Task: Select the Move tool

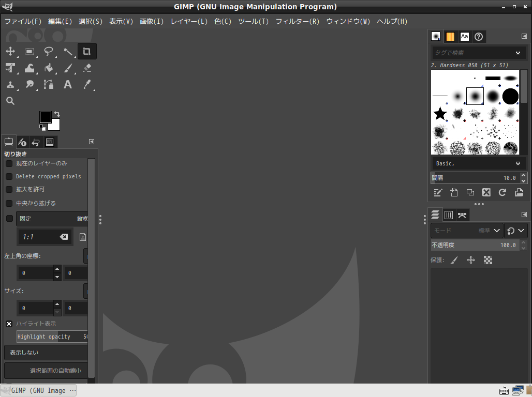Action: (x=10, y=51)
